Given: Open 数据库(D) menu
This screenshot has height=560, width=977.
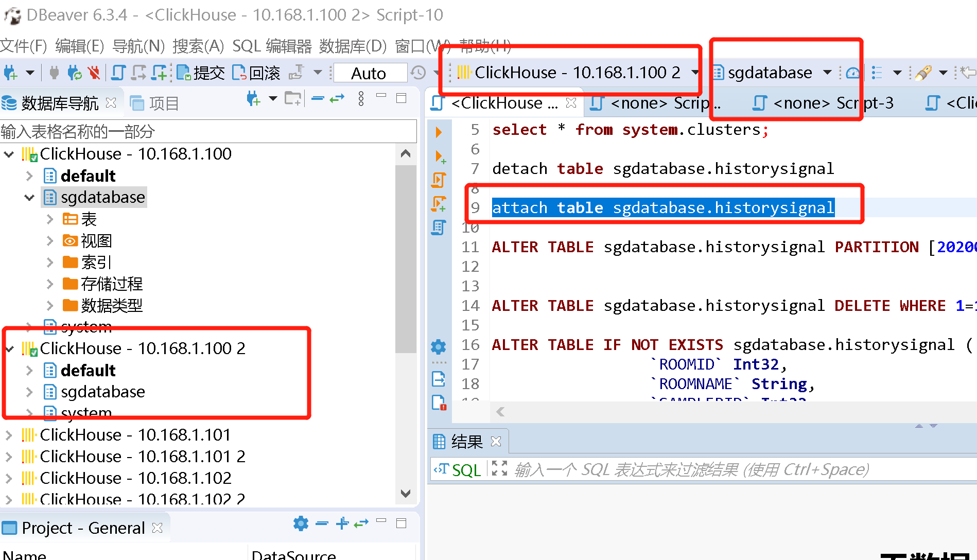Looking at the screenshot, I should click(353, 46).
